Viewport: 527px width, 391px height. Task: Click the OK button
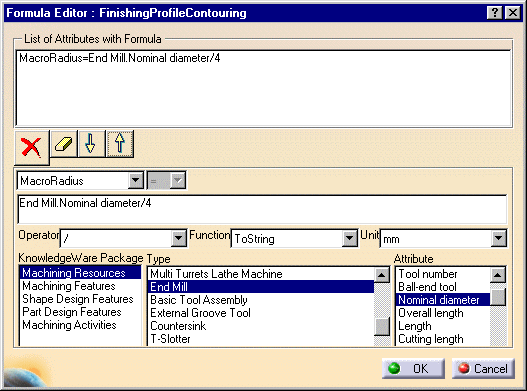[413, 368]
